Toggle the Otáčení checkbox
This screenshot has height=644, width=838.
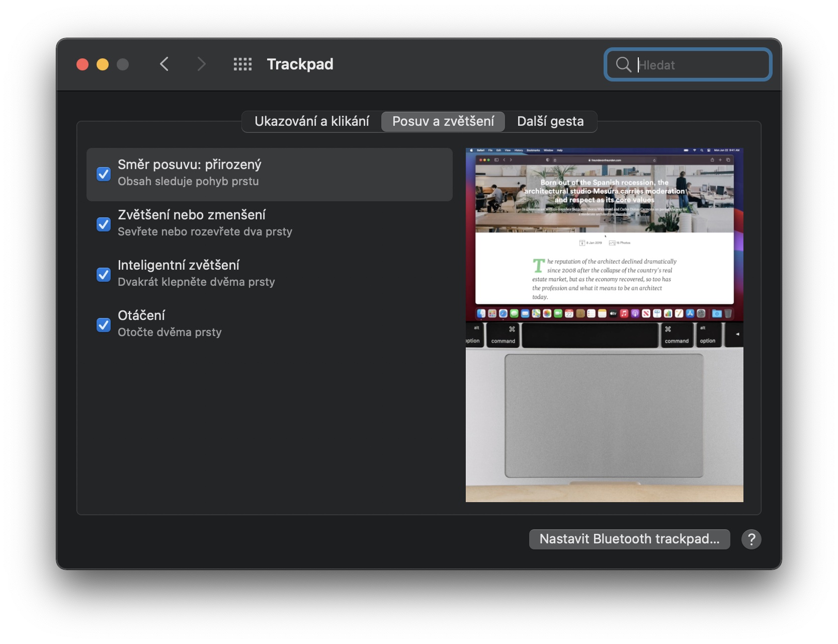104,325
